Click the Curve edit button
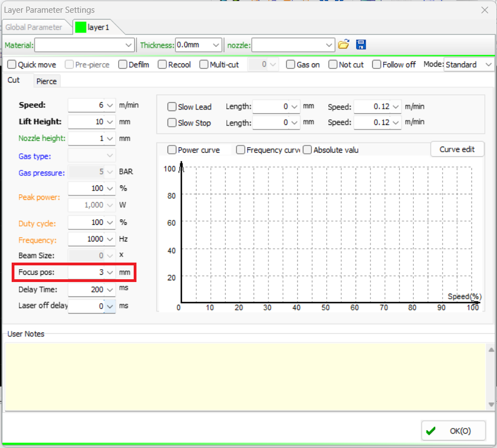Viewport: 497px width, 448px height. tap(457, 149)
